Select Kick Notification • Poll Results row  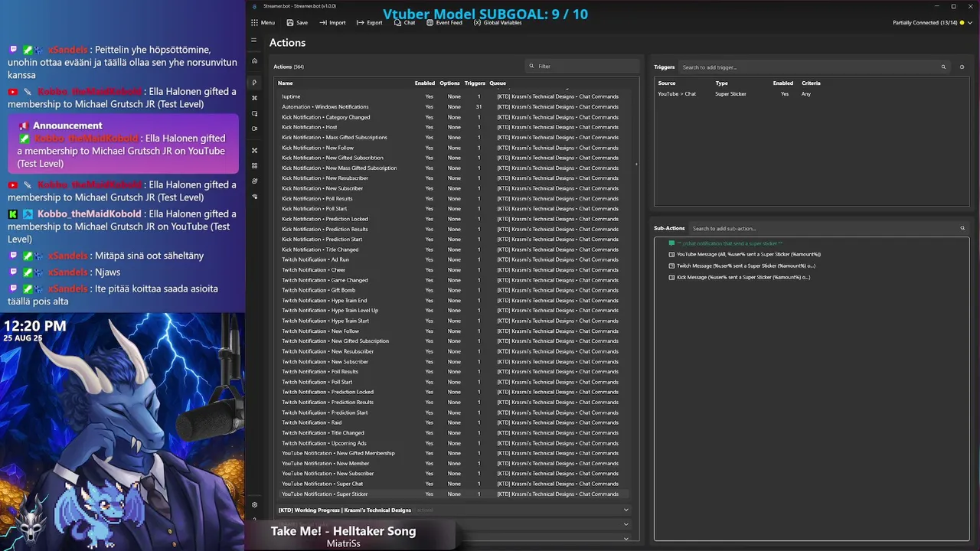[452, 198]
